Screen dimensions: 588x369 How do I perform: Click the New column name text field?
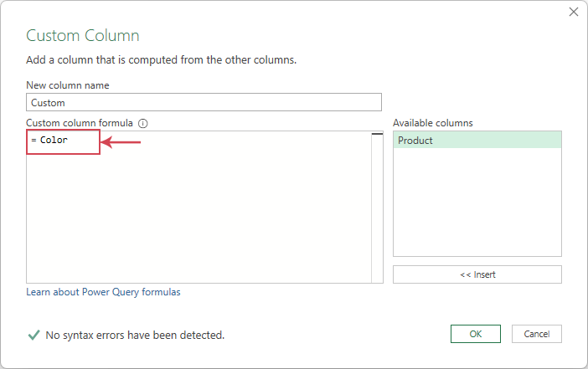click(204, 103)
